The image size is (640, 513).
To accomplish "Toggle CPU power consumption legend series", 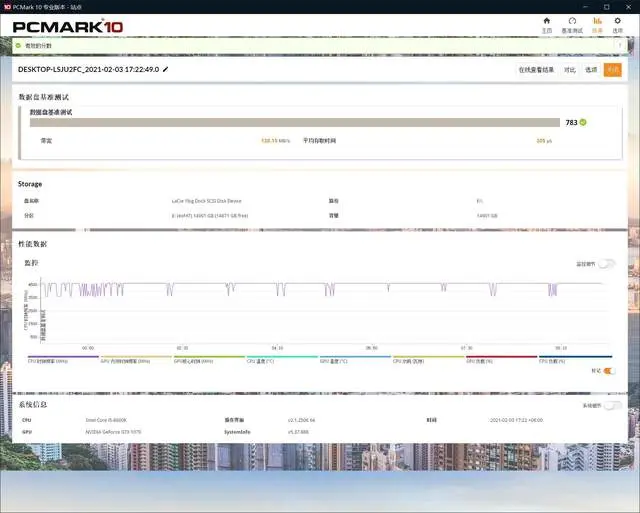I will [428, 359].
